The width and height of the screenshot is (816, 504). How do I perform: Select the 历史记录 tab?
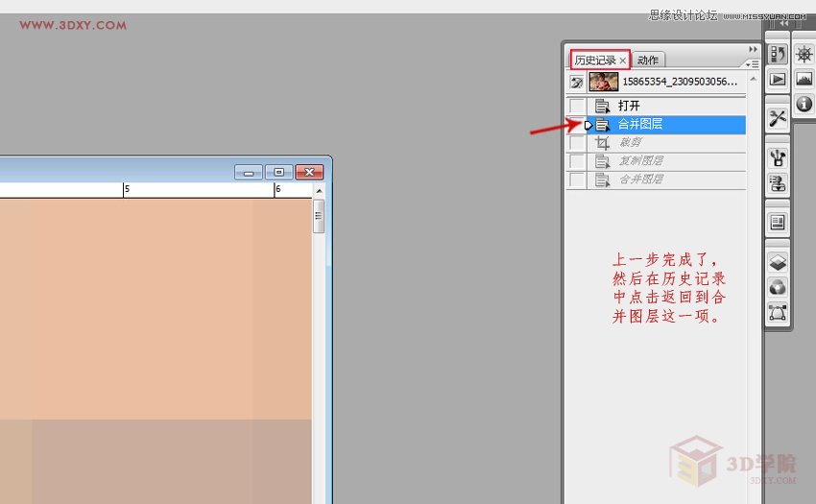(x=595, y=60)
